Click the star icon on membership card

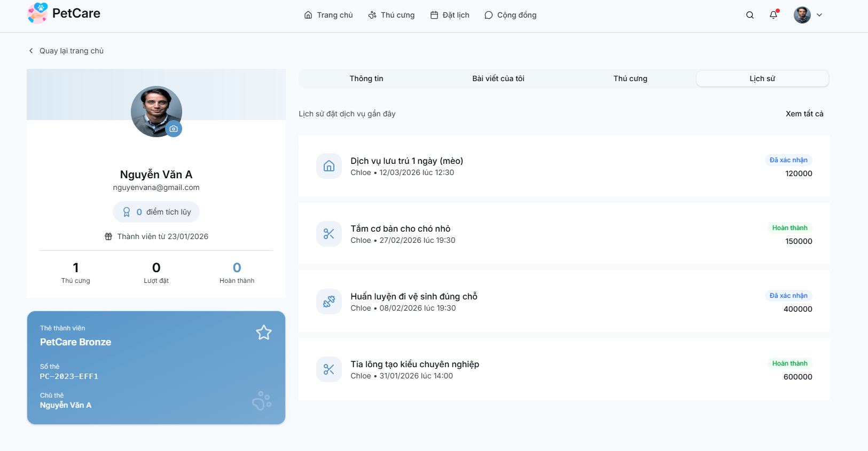pos(264,333)
